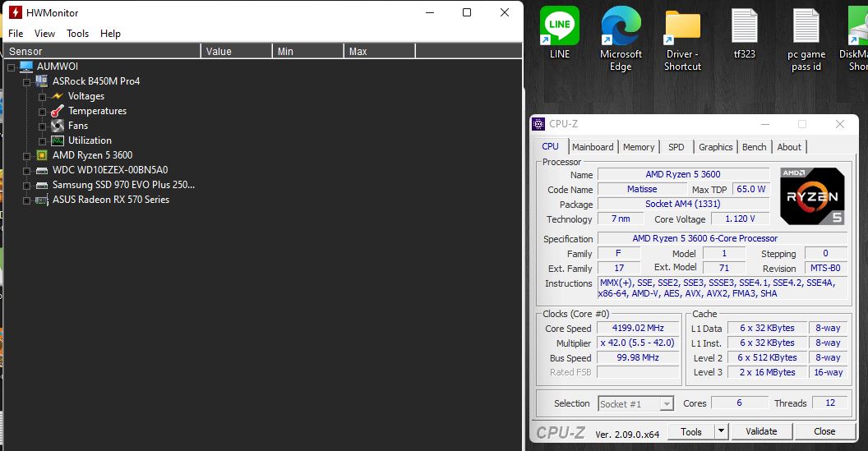Click the Level 3 cache value 2 x 16 MBytes
This screenshot has height=451, width=868.
767,372
